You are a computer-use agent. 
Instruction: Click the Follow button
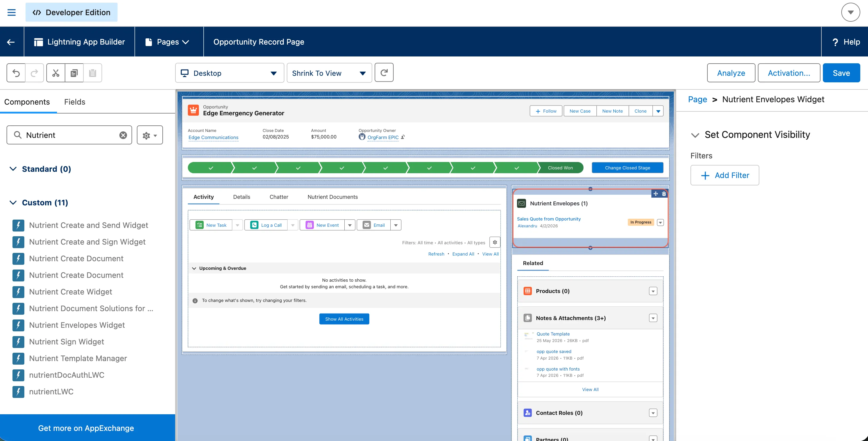pos(546,111)
